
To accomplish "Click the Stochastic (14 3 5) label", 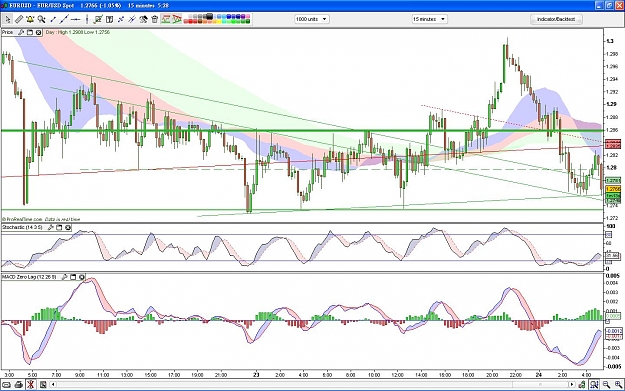I will [22, 228].
